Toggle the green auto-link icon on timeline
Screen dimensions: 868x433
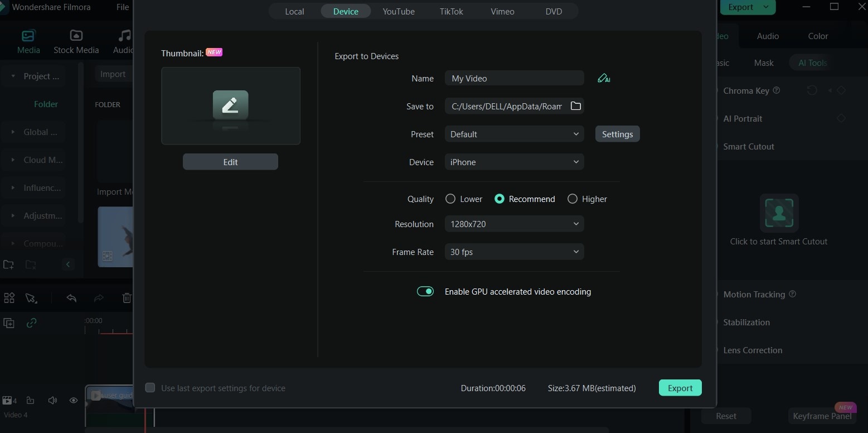[32, 323]
